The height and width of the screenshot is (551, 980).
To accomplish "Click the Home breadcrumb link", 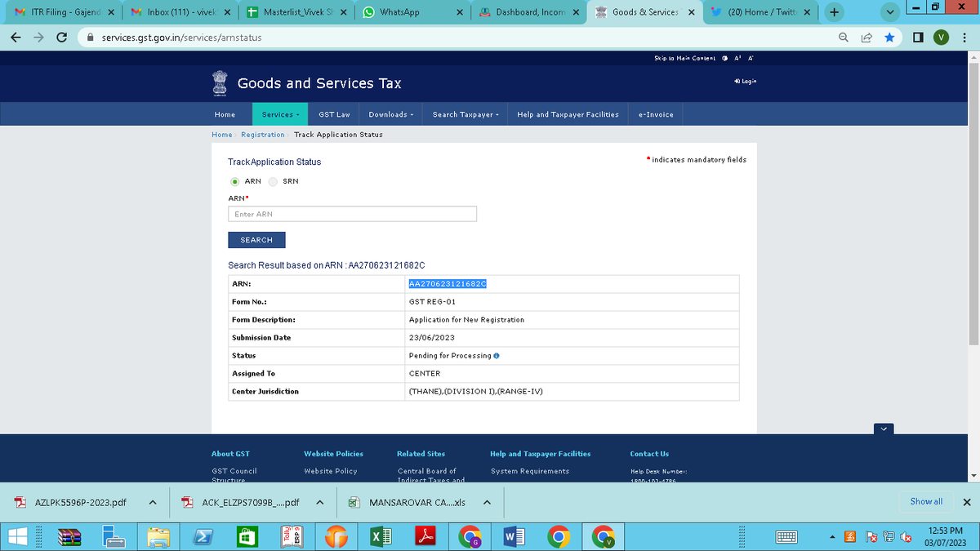I will pyautogui.click(x=221, y=135).
